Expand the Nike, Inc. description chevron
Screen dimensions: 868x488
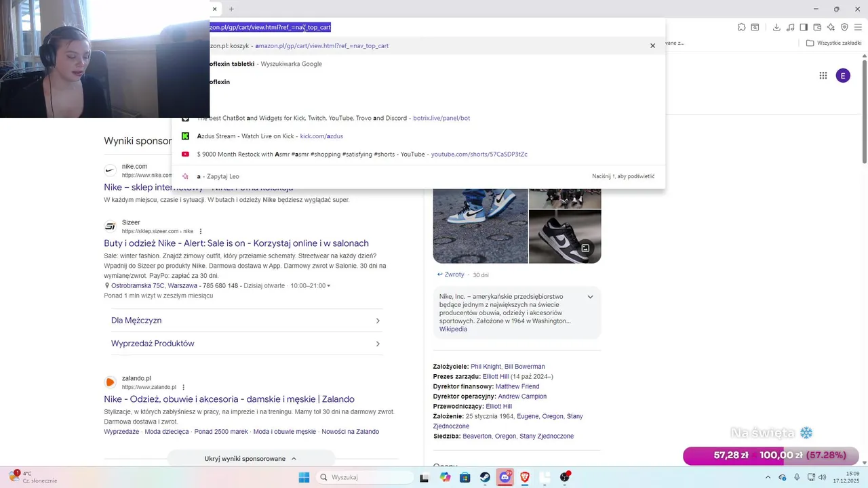[590, 297]
